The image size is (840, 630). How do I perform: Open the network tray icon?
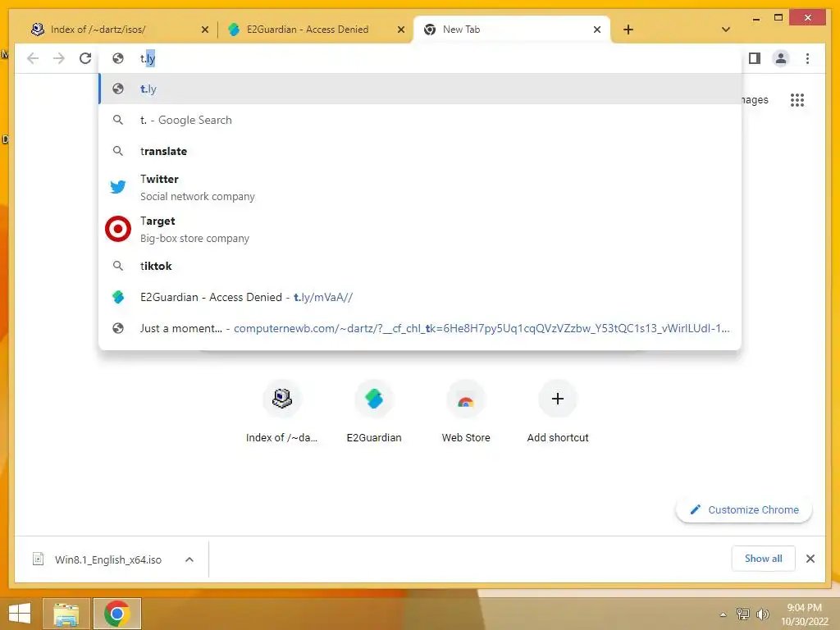point(742,614)
